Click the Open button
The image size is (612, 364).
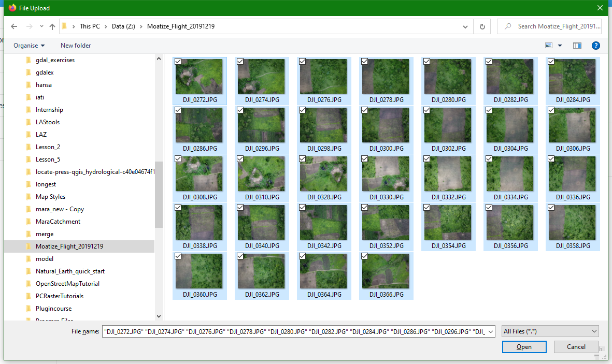[524, 347]
